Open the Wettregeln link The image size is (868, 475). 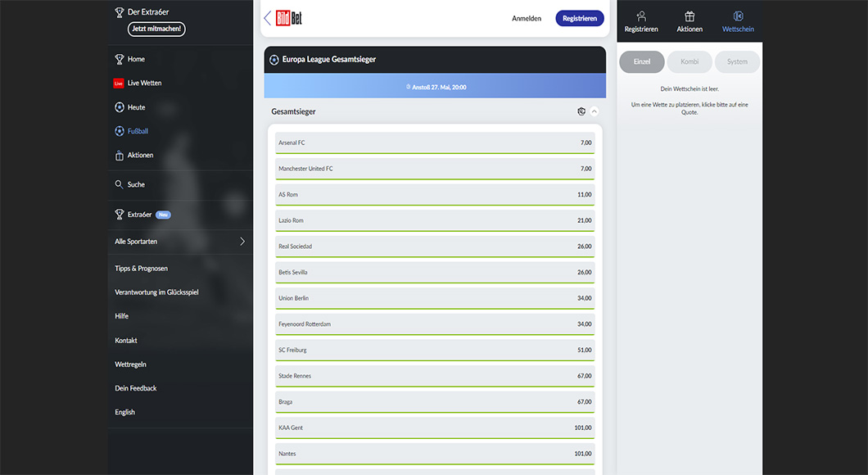point(131,364)
